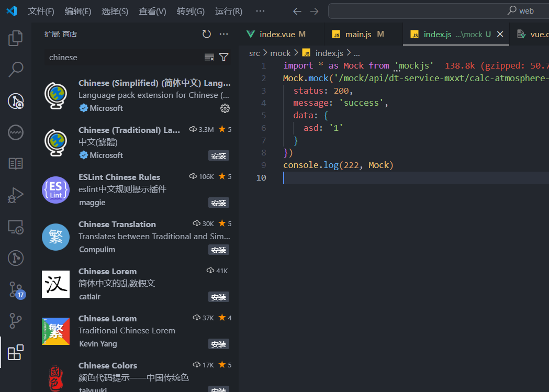Go forward in navigation history
This screenshot has height=392, width=549.
315,11
